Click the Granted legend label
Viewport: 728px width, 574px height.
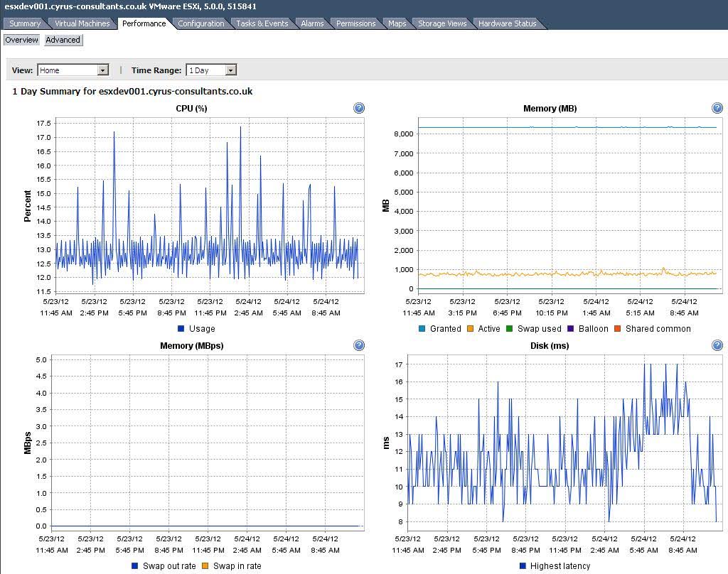[446, 328]
